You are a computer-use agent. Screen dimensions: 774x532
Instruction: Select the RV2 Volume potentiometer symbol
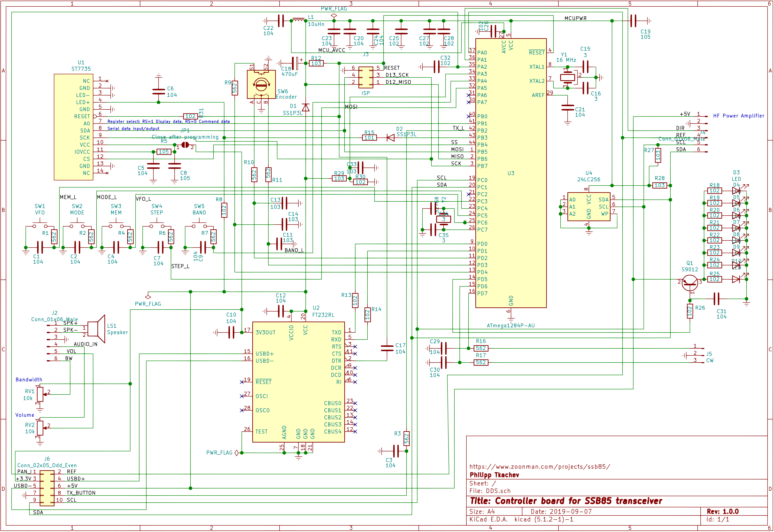40,428
